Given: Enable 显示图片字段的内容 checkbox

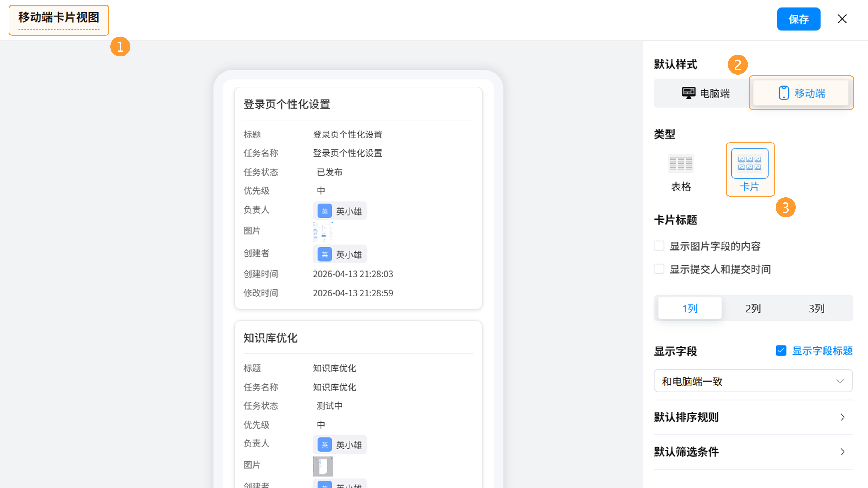Looking at the screenshot, I should tap(659, 246).
